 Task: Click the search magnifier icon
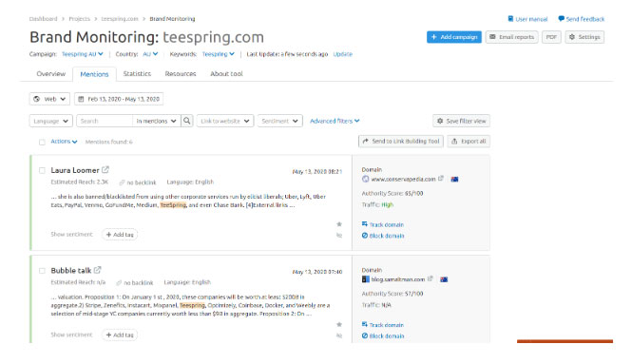(187, 121)
